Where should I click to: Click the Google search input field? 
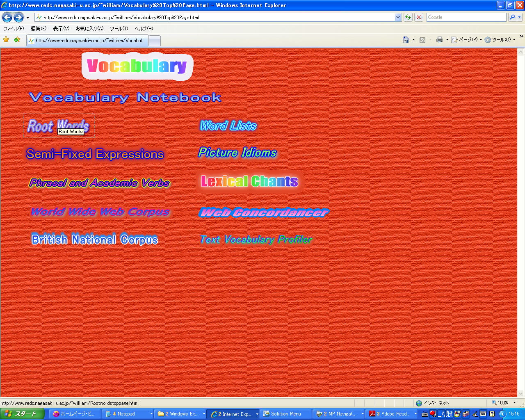click(466, 17)
